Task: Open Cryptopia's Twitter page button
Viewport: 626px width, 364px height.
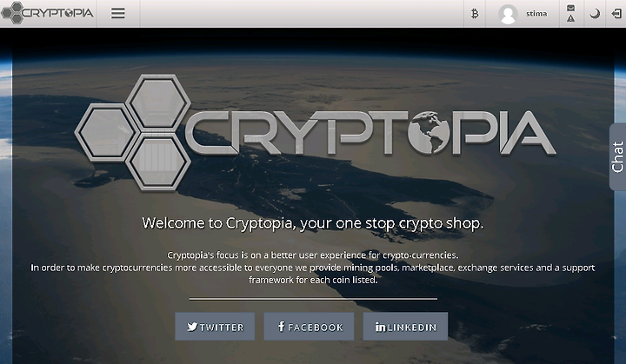Action: [215, 327]
